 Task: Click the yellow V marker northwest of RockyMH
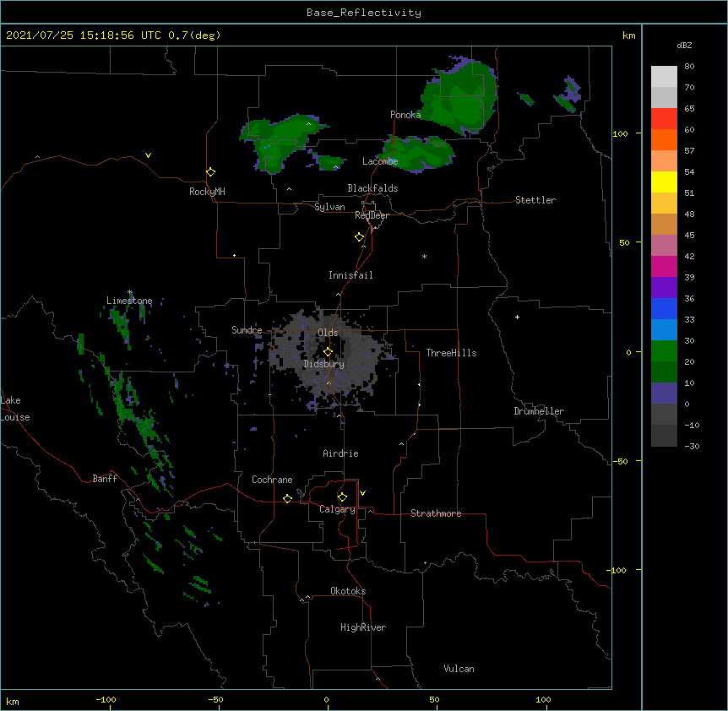(x=148, y=155)
